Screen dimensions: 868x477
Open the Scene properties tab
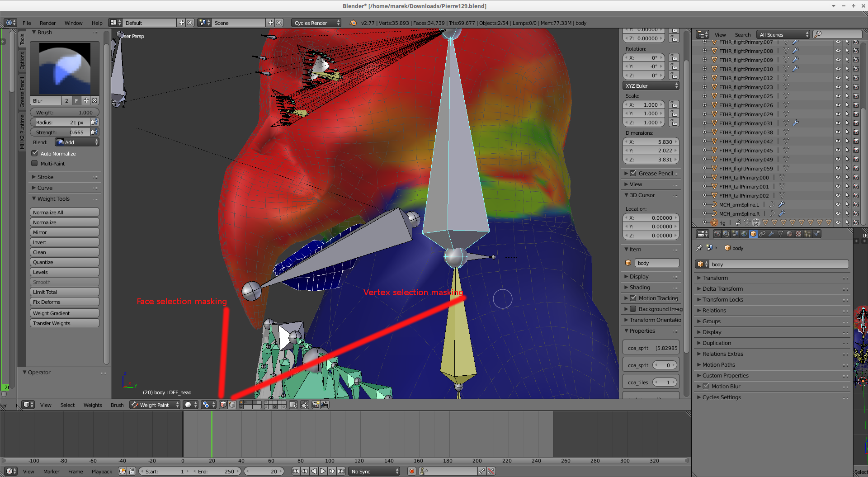735,234
